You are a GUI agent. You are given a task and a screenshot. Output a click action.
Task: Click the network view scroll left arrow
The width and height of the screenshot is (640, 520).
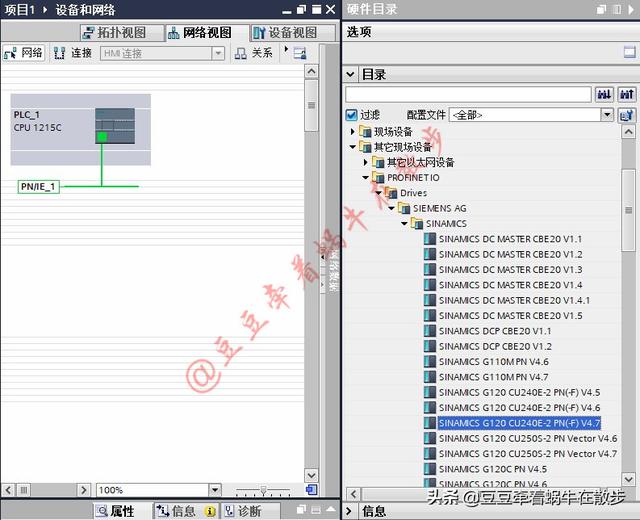pos(8,489)
